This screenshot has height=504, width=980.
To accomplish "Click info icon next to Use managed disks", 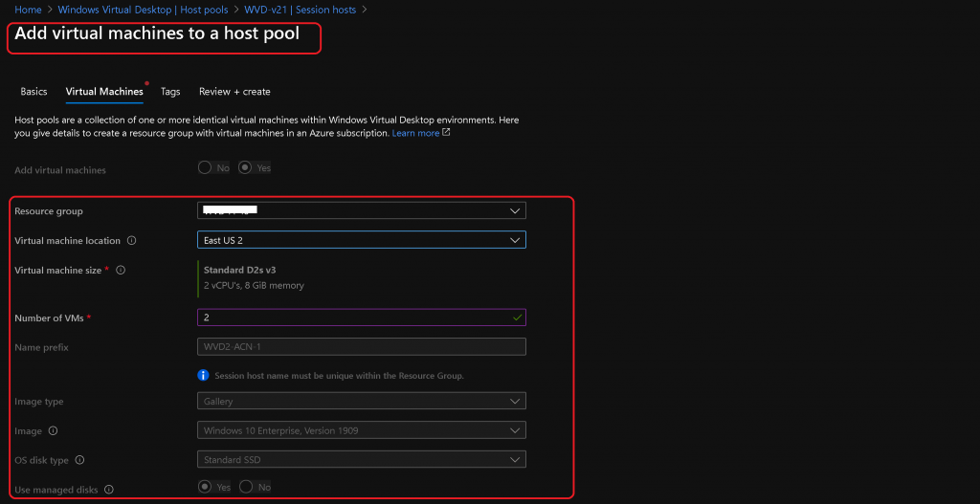I will (x=109, y=490).
